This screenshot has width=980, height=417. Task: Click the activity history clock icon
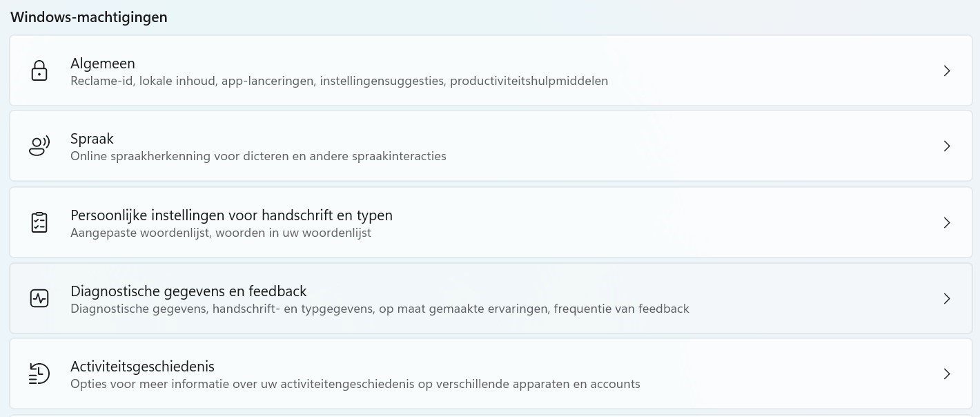pos(39,374)
